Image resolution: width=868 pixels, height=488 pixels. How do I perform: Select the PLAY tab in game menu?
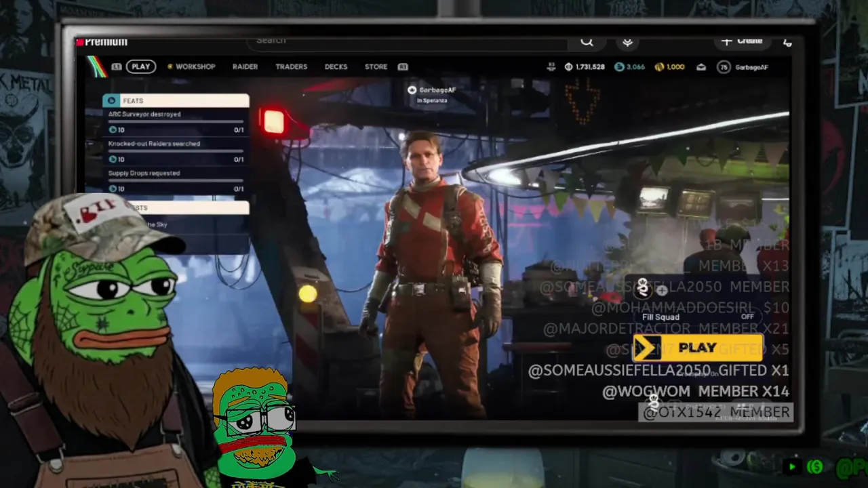tap(141, 66)
